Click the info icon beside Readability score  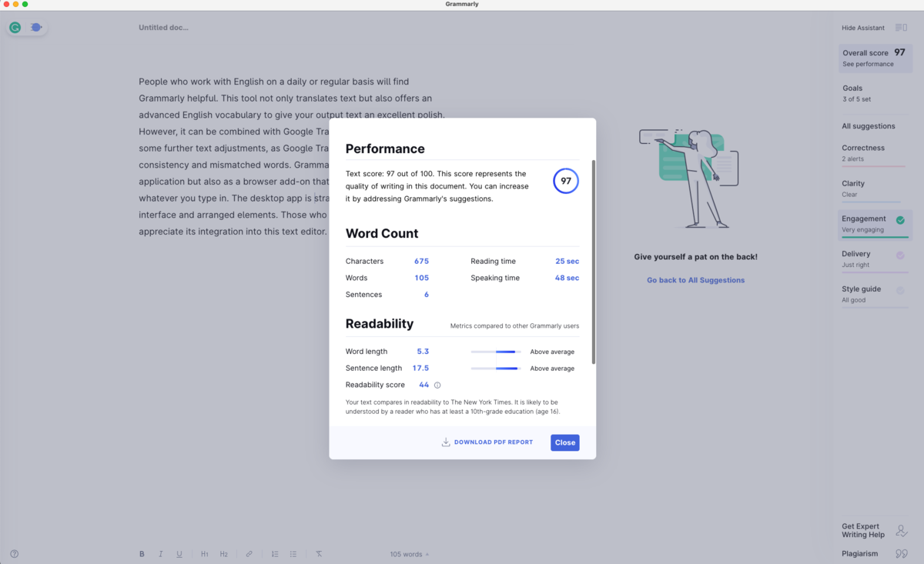(x=437, y=385)
